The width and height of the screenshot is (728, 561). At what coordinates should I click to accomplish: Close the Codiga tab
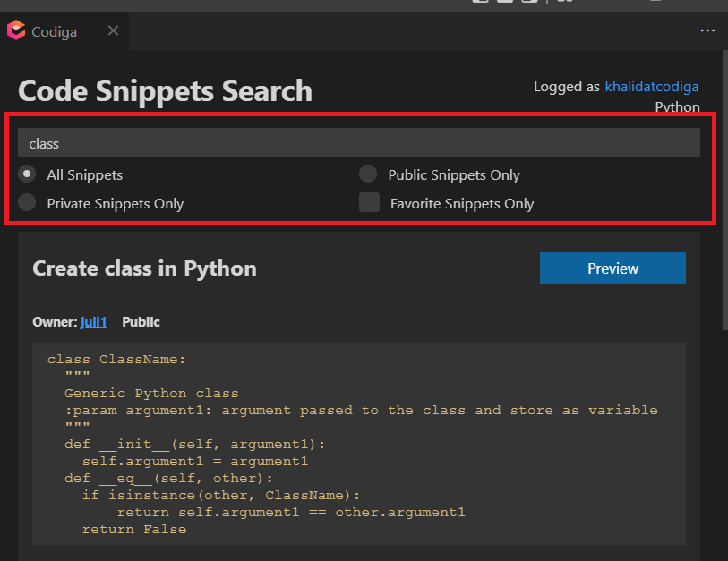(x=113, y=30)
